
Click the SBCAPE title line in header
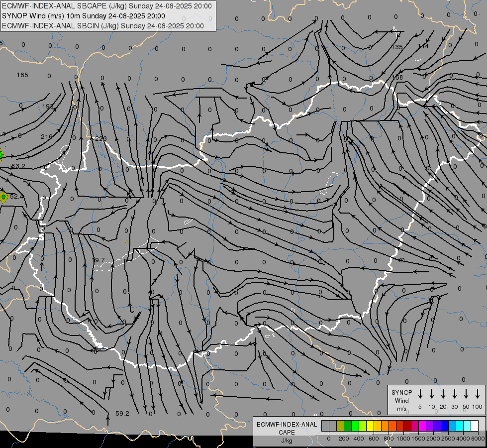tap(107, 6)
